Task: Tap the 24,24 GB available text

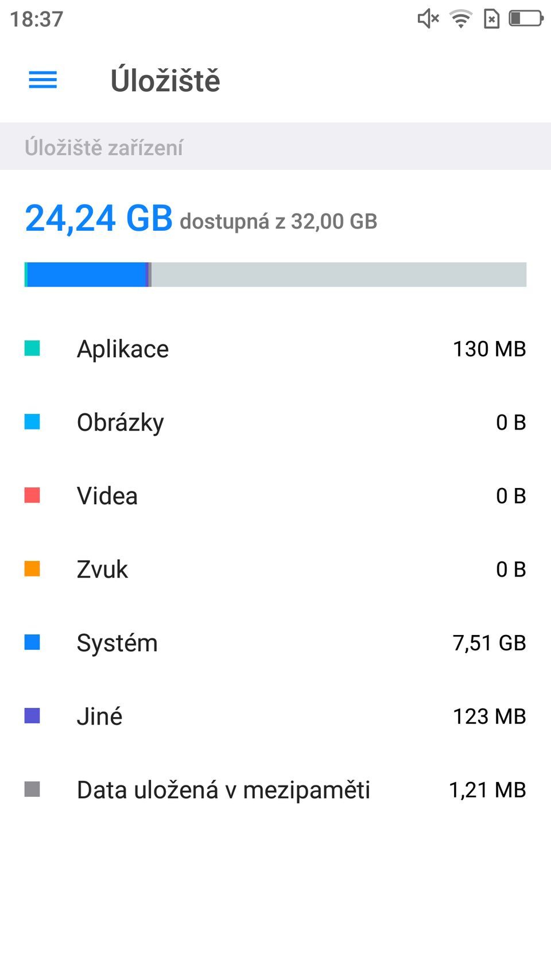Action: click(x=99, y=219)
